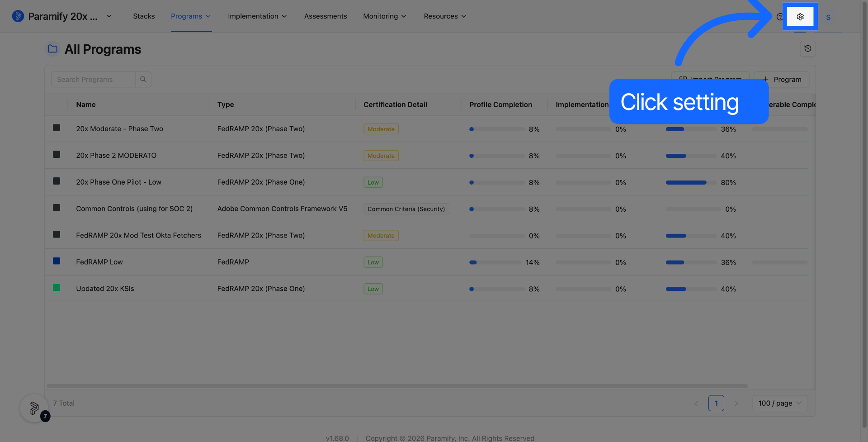Open the 20x Moderate - Phase Two program
868x442 pixels.
[x=119, y=129]
